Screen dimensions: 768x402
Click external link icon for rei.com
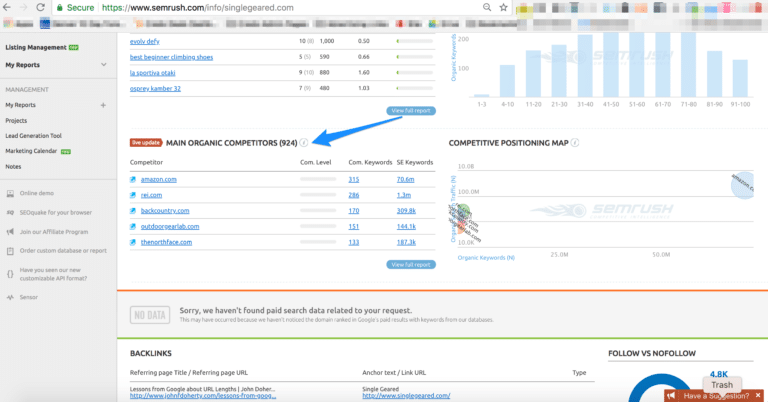coord(133,195)
